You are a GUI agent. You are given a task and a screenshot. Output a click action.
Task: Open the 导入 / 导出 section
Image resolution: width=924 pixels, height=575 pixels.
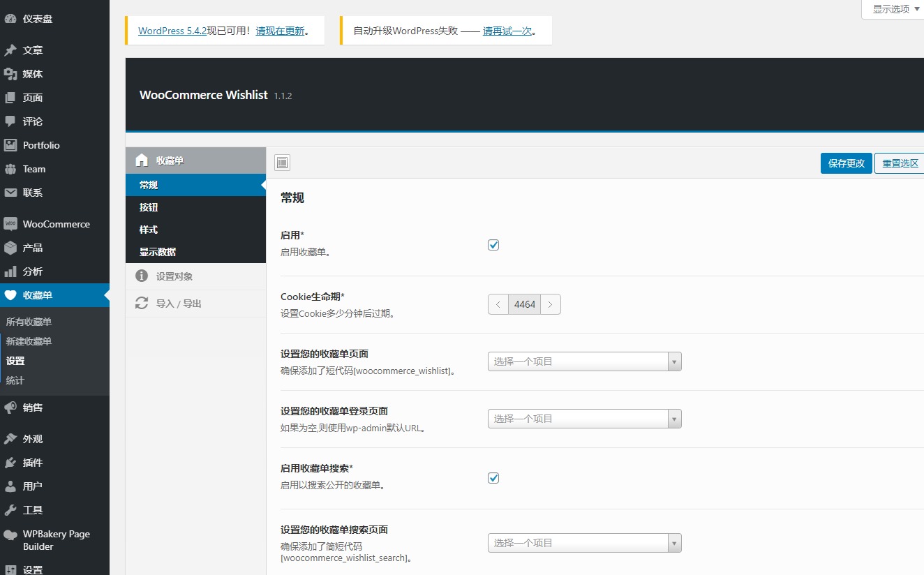195,304
